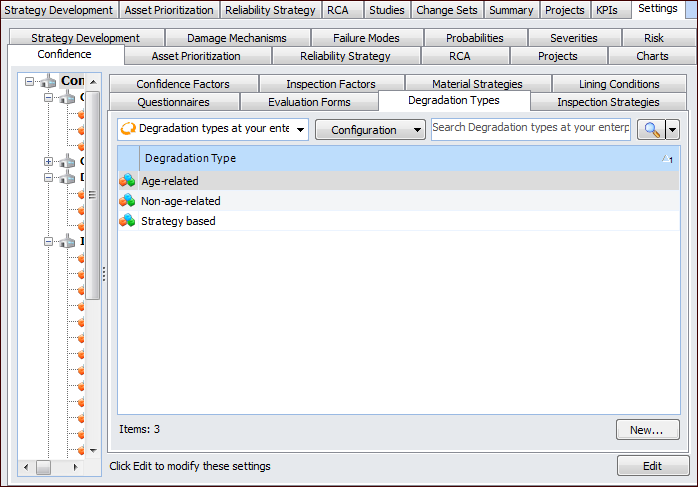Switch to the Confidence Factors tab
698x487 pixels.
click(x=183, y=84)
